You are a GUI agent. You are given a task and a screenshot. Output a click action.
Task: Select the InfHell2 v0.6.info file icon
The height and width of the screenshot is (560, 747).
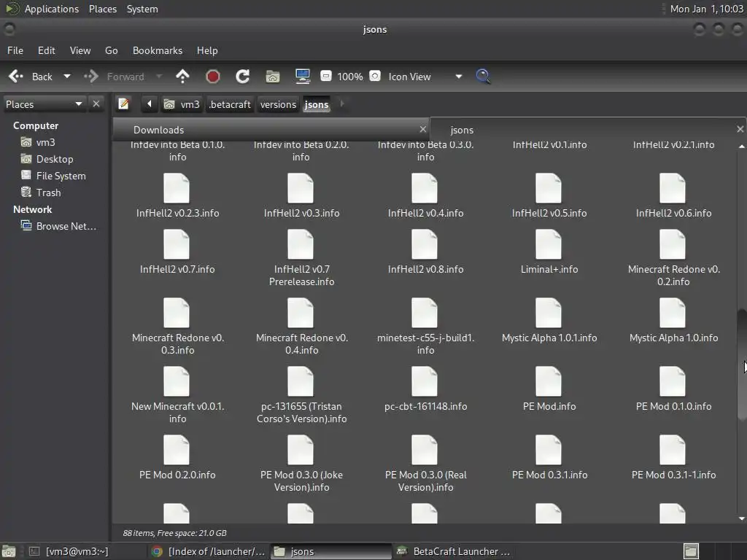673,189
